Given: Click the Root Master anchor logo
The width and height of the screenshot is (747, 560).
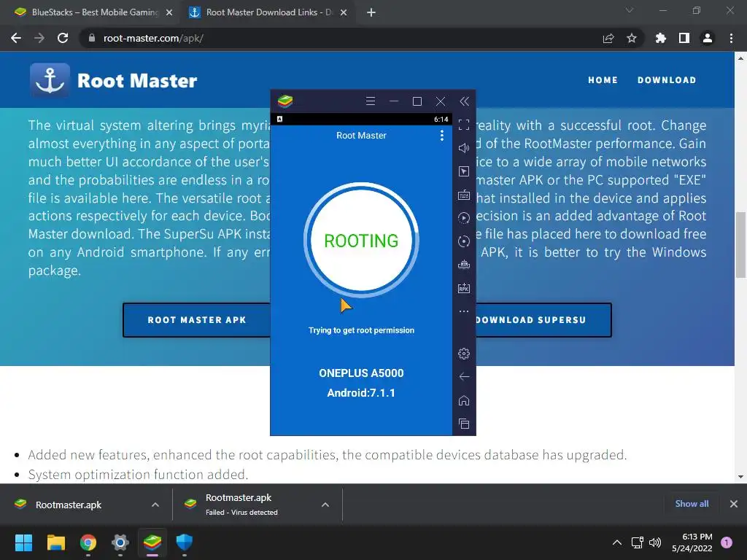Looking at the screenshot, I should (x=50, y=80).
